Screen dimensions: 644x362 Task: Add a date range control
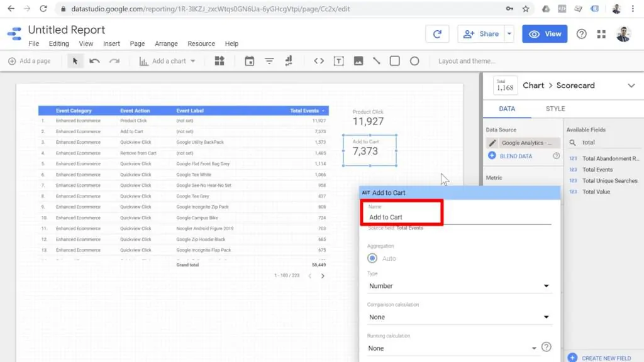(250, 61)
